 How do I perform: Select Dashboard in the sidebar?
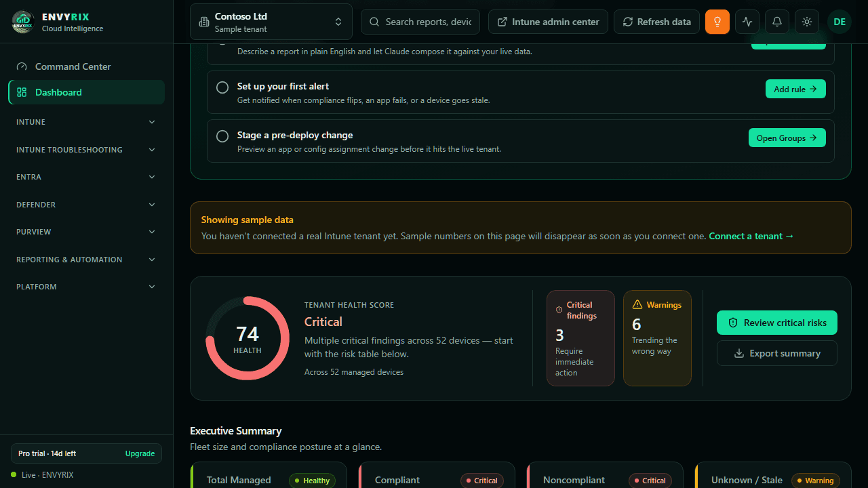pyautogui.click(x=87, y=92)
